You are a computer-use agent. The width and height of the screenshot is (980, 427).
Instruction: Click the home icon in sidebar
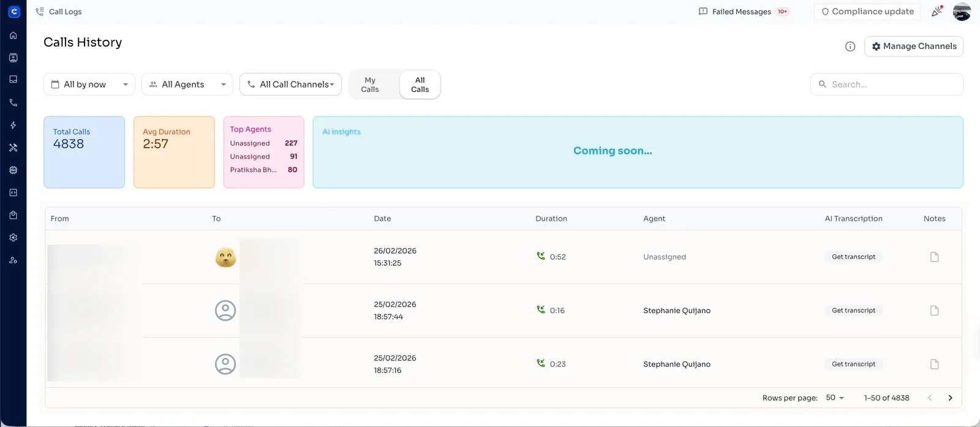tap(13, 36)
